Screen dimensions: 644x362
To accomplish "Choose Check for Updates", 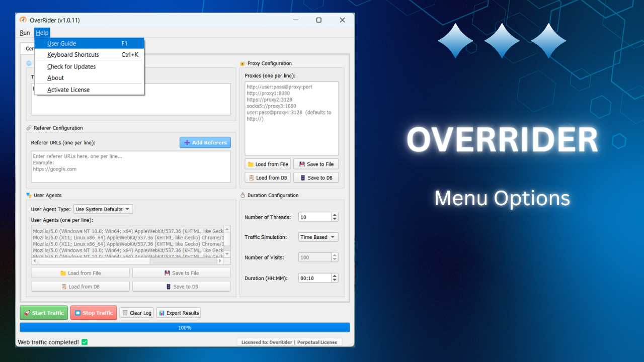I will click(x=90, y=66).
